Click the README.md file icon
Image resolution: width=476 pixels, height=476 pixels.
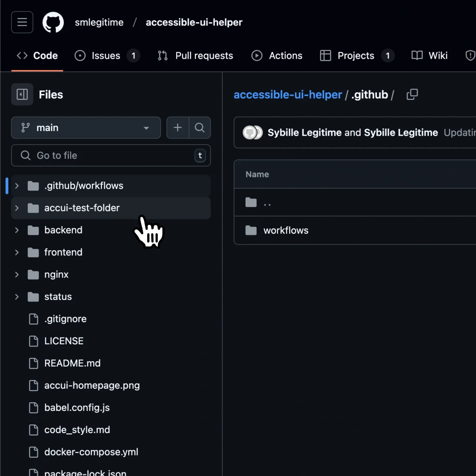[34, 363]
